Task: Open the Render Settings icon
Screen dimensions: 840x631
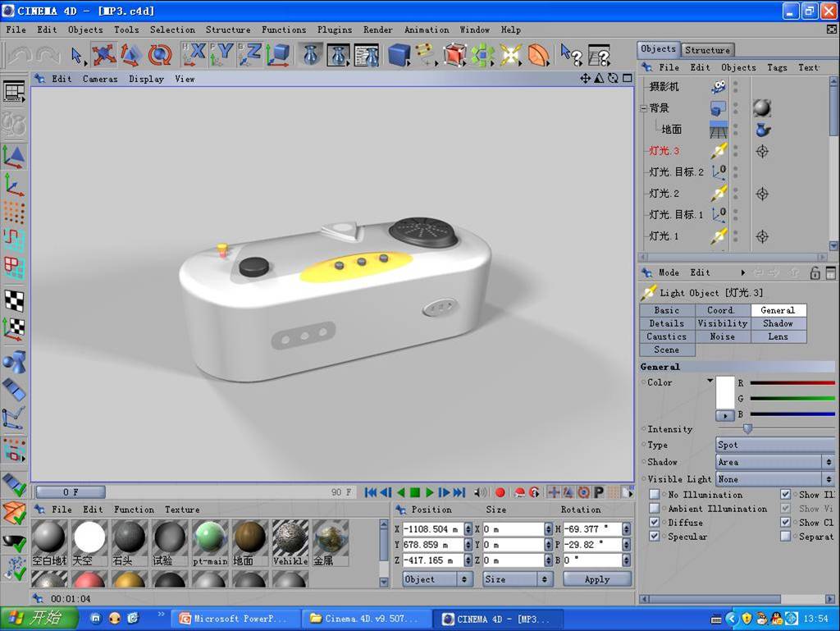Action: pyautogui.click(x=367, y=55)
